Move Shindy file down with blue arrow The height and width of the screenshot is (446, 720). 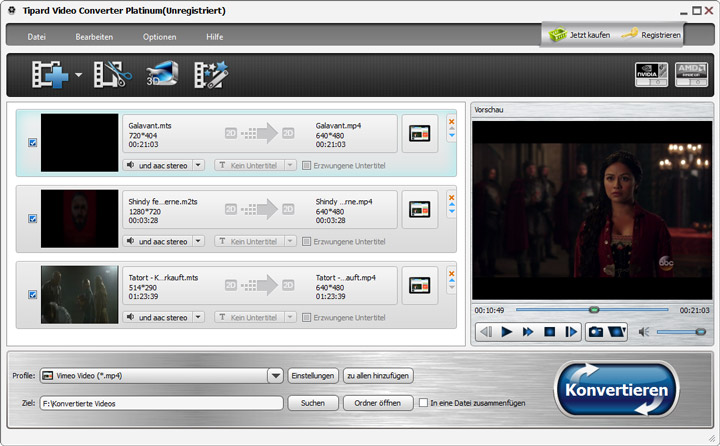(452, 211)
